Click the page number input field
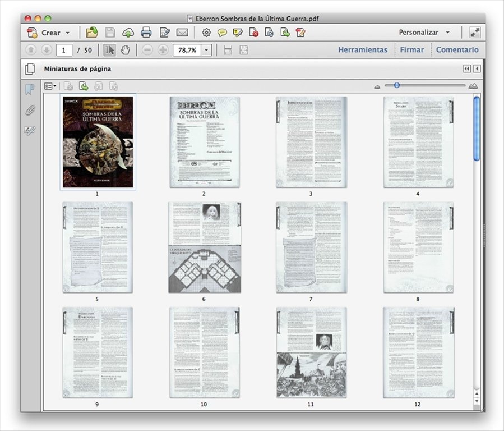 click(x=64, y=50)
